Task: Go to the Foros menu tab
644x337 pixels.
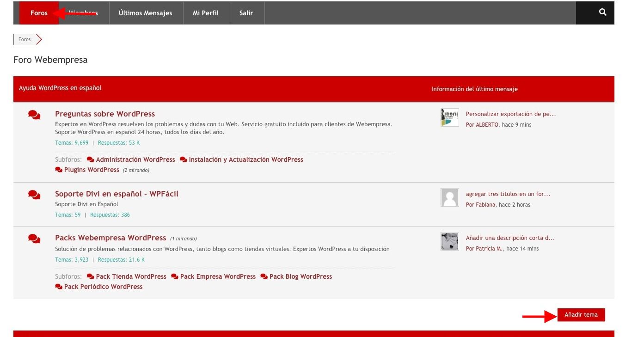Action: [x=39, y=13]
